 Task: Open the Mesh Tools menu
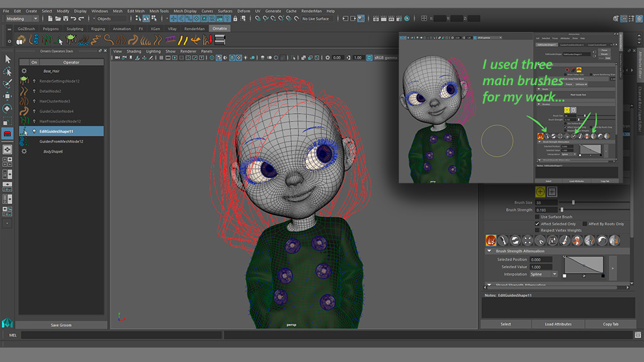pos(159,11)
